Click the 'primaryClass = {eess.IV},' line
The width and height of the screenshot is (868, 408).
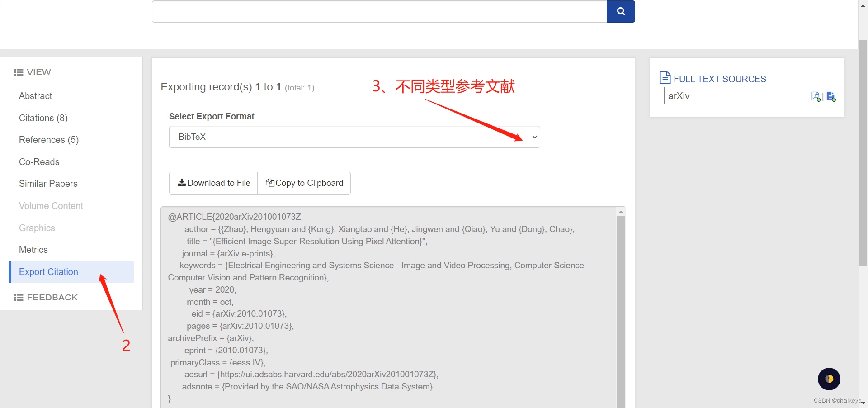tap(218, 363)
